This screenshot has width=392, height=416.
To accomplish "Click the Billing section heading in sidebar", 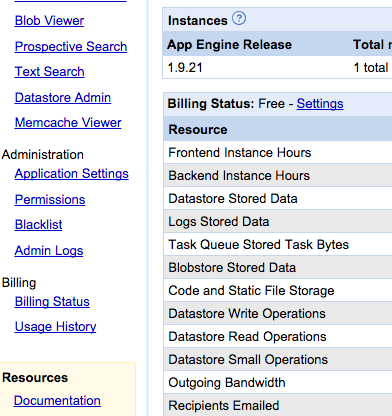I will (x=19, y=283).
